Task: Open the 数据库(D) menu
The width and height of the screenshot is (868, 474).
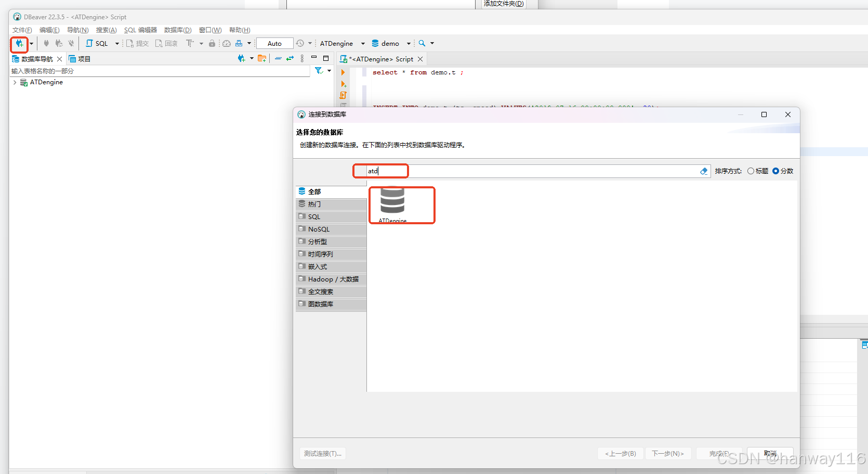Action: coord(178,30)
